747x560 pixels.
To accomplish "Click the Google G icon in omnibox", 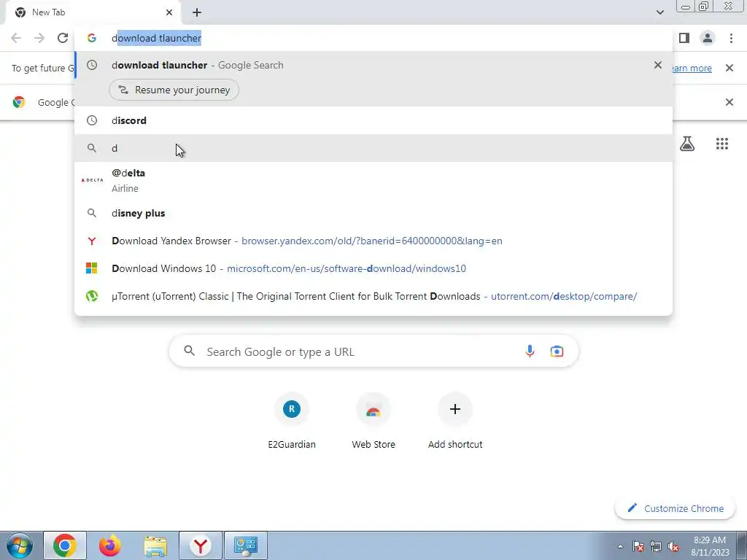I will [x=92, y=38].
